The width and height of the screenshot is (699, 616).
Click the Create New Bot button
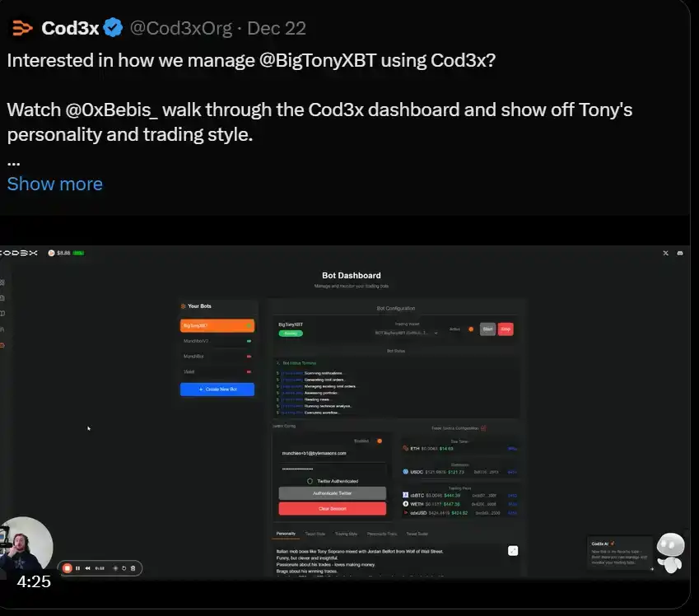pyautogui.click(x=217, y=389)
